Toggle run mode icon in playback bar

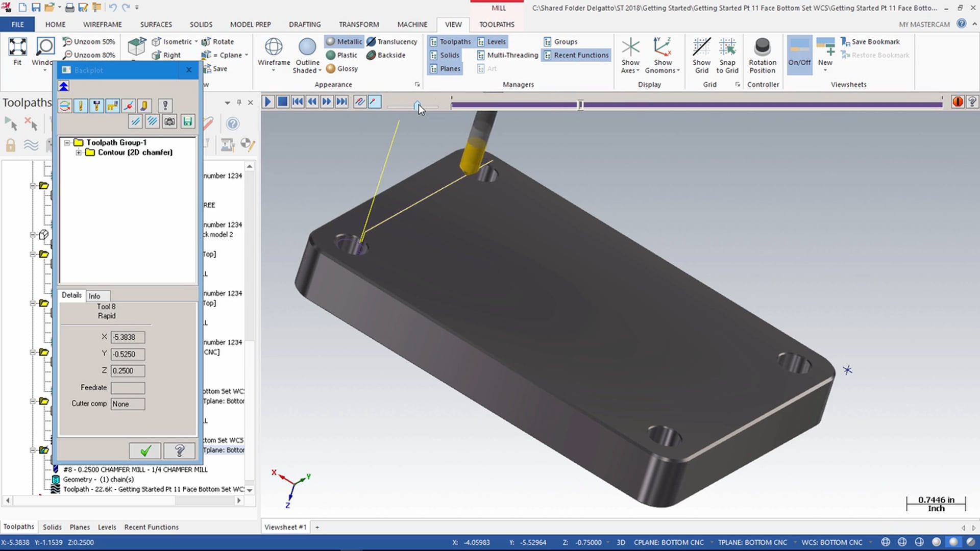375,102
